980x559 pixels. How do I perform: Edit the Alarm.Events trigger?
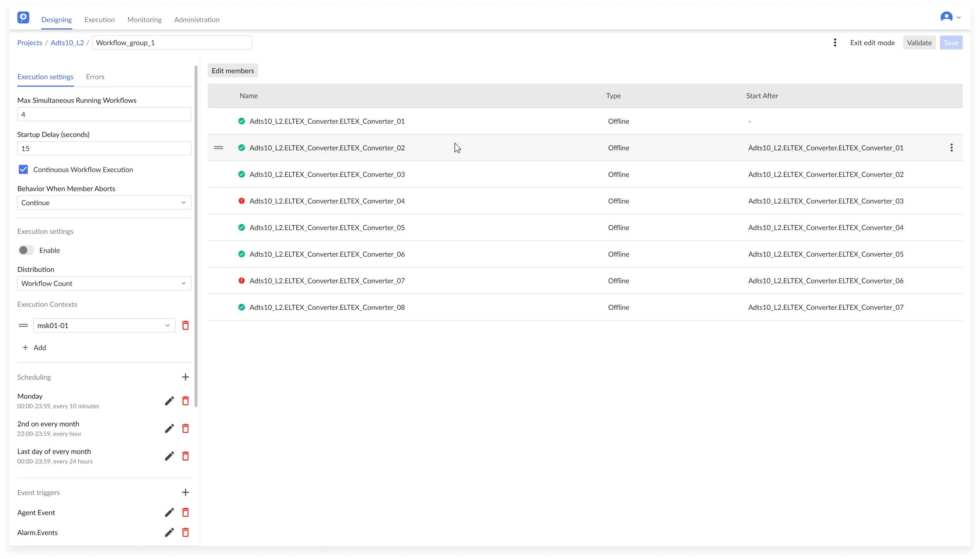point(169,532)
